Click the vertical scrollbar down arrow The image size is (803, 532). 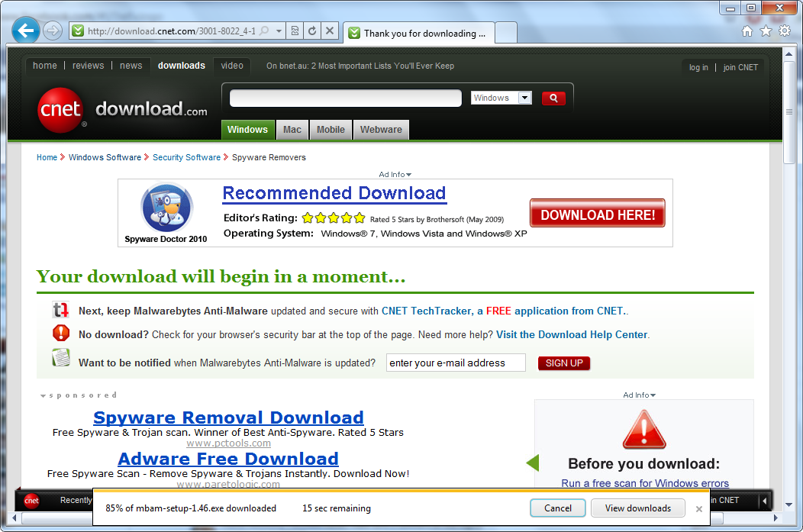click(x=788, y=505)
